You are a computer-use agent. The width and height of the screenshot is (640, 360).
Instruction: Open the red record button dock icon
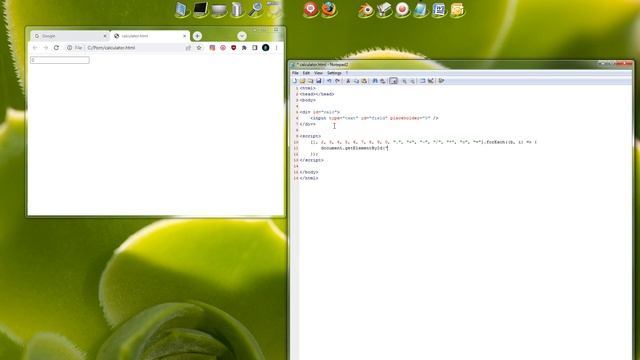[x=402, y=9]
